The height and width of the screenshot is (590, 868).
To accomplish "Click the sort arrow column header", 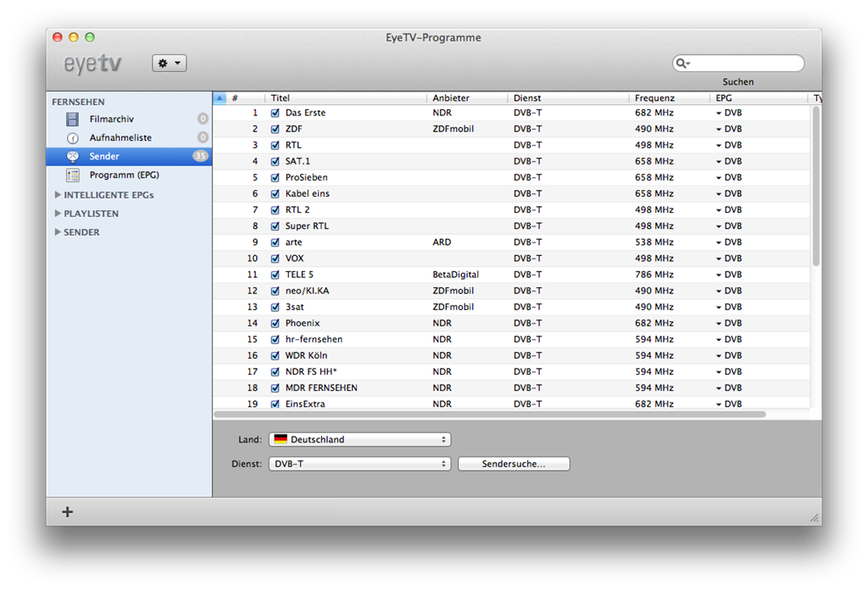I will [220, 98].
